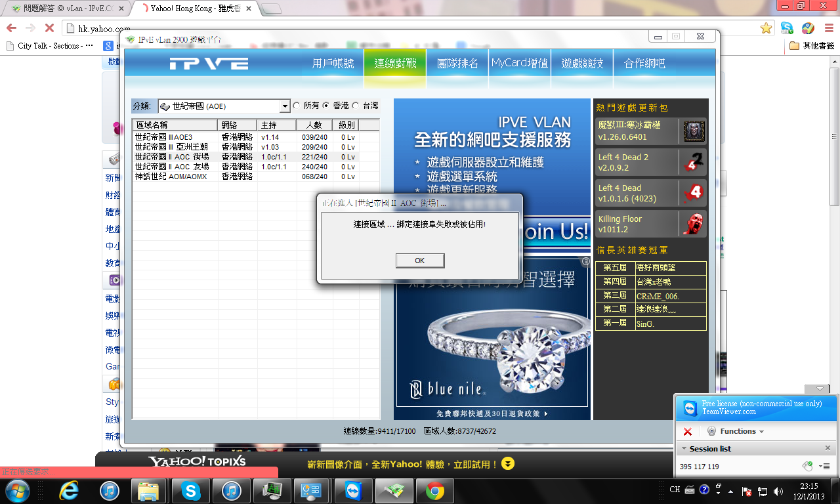Select the 所有 radio button

tap(297, 106)
